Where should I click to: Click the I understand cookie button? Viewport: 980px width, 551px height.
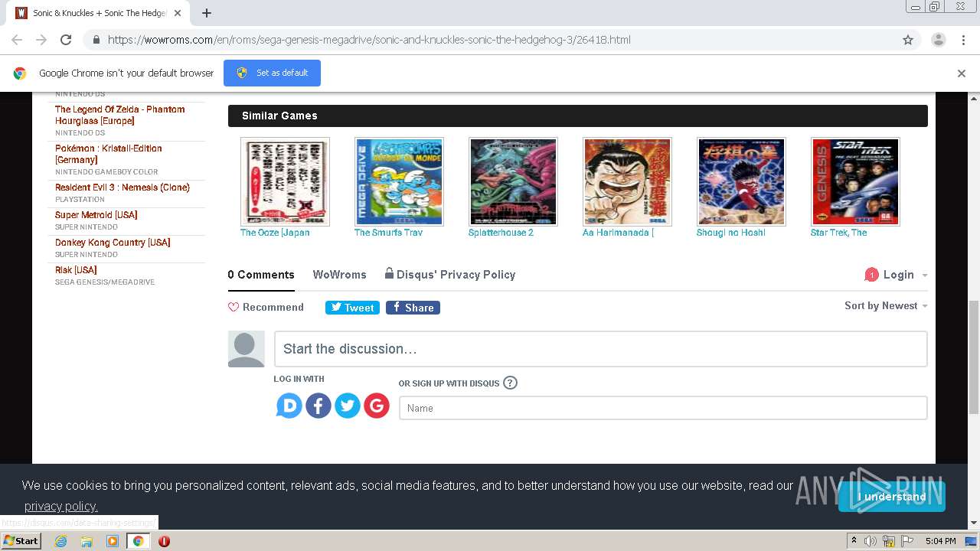click(892, 497)
